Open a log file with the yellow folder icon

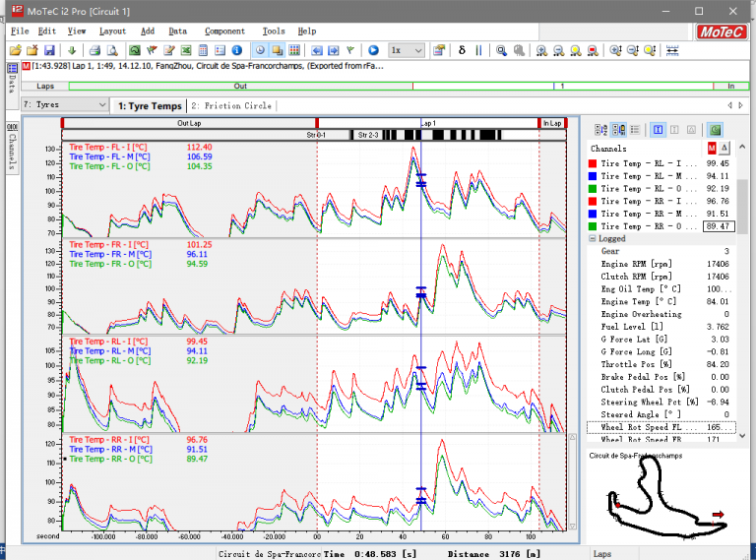tap(16, 50)
